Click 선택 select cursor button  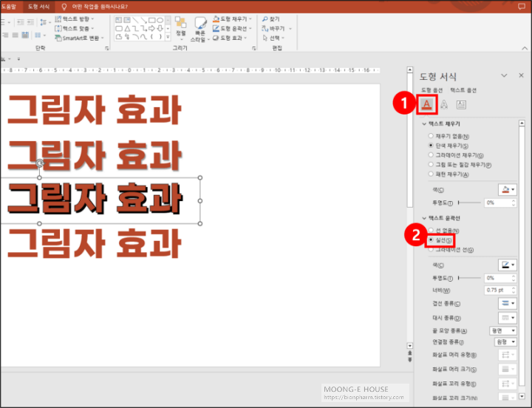pyautogui.click(x=273, y=38)
